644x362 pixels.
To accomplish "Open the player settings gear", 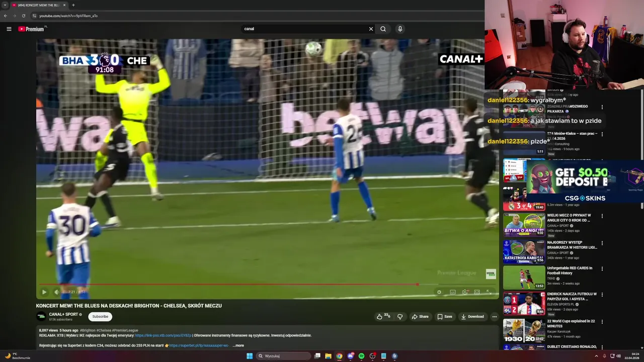I will (464, 292).
